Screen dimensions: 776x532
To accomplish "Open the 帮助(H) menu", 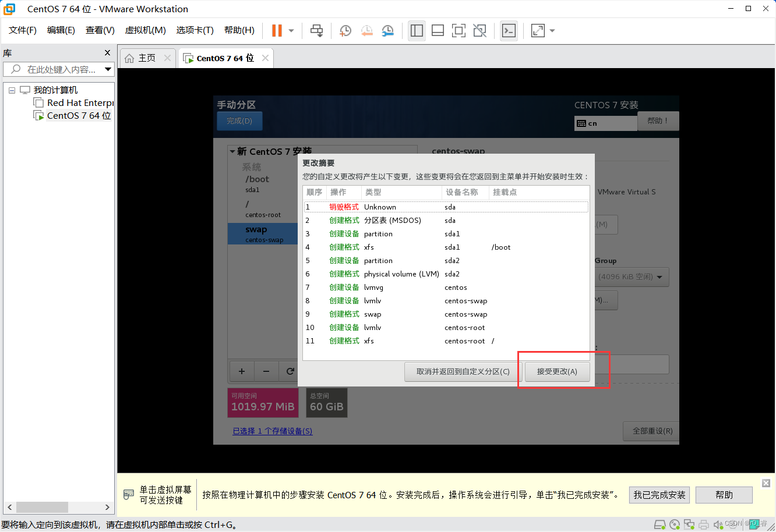I will coord(239,30).
